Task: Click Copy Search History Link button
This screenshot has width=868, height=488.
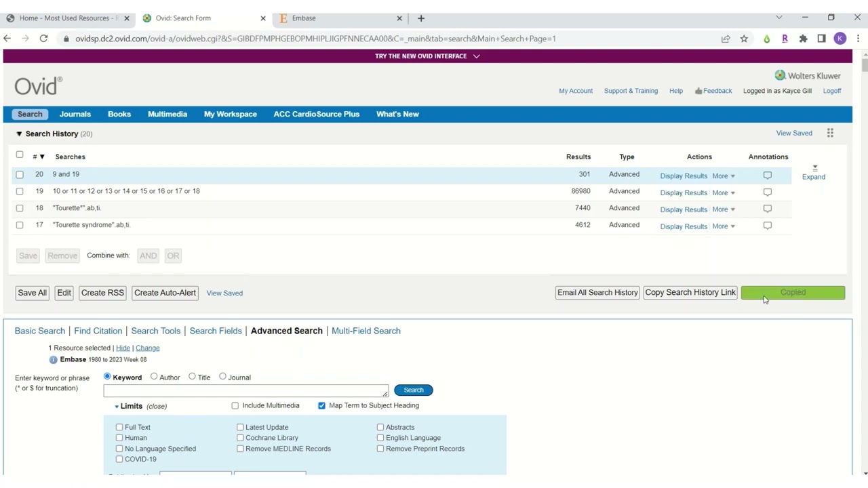Action: [x=690, y=293]
